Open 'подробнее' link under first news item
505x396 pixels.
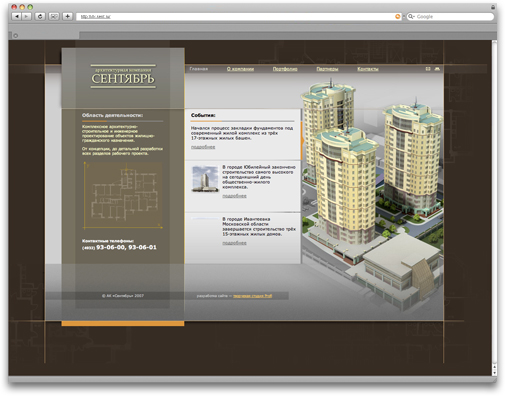click(203, 147)
